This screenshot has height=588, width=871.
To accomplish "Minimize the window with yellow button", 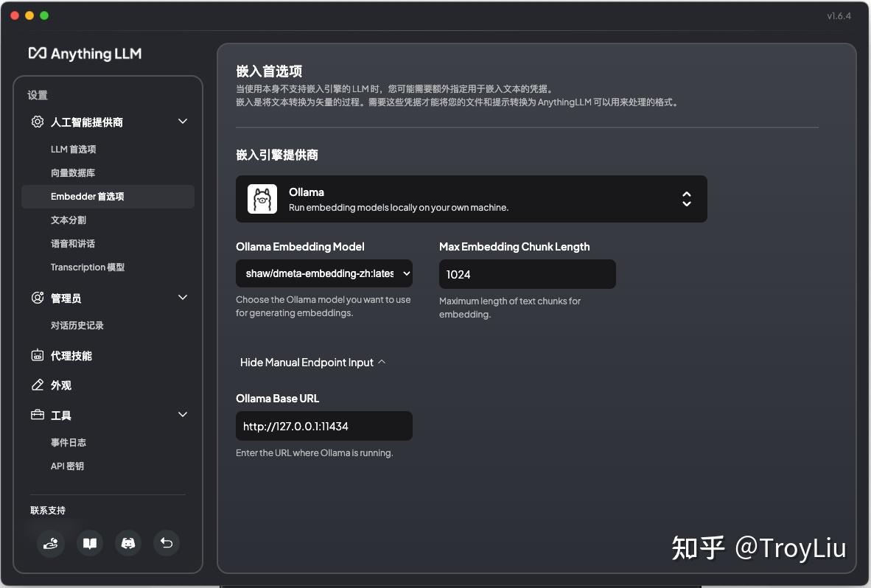I will (29, 15).
